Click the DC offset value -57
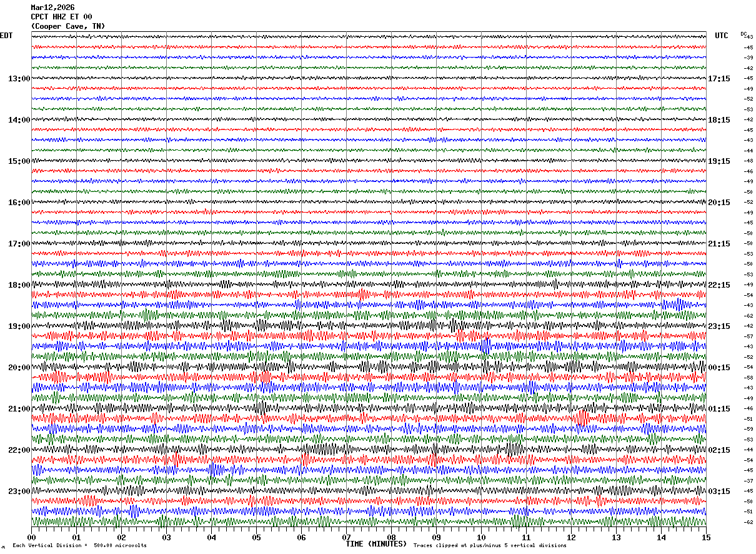 tap(748, 336)
